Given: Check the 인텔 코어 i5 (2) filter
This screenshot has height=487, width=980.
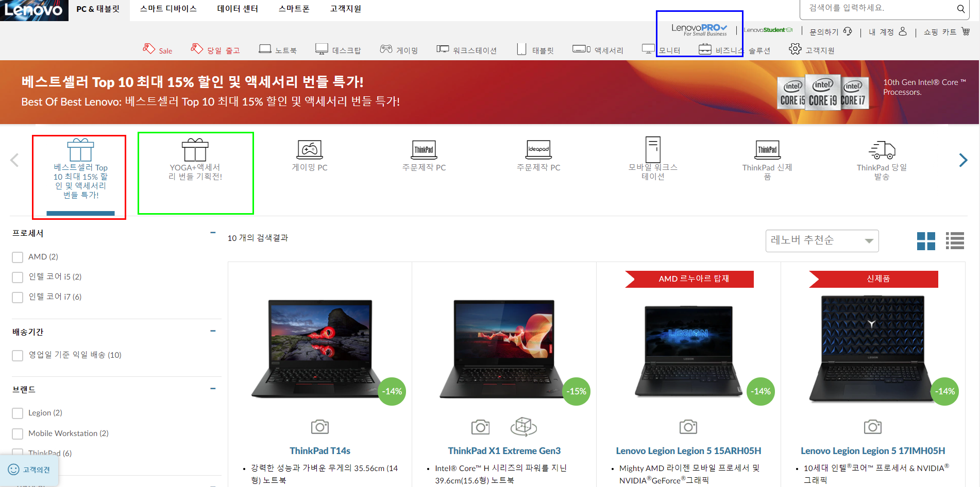Looking at the screenshot, I should coord(18,277).
